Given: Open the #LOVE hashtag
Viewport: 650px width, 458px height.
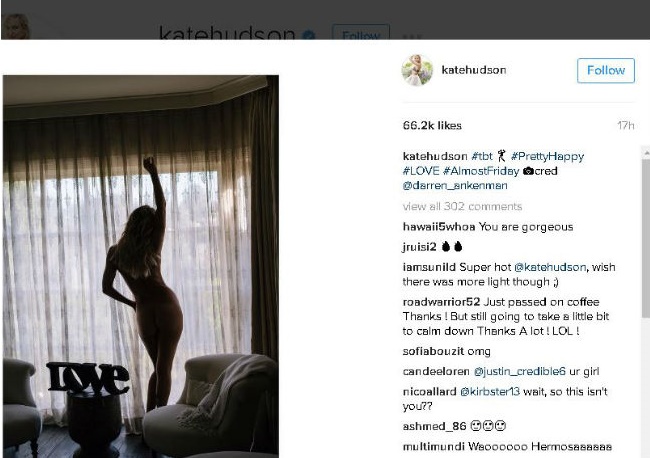Looking at the screenshot, I should pos(420,171).
